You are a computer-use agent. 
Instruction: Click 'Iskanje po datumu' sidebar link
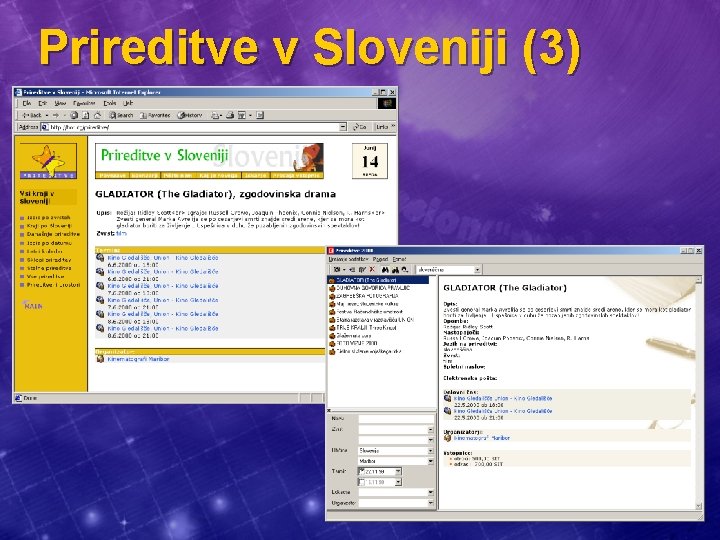[49, 243]
